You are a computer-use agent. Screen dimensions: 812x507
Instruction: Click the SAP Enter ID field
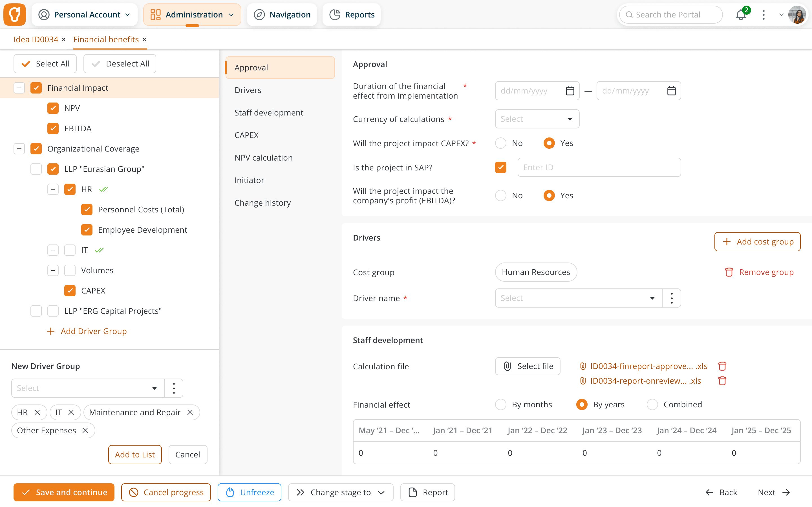click(599, 167)
